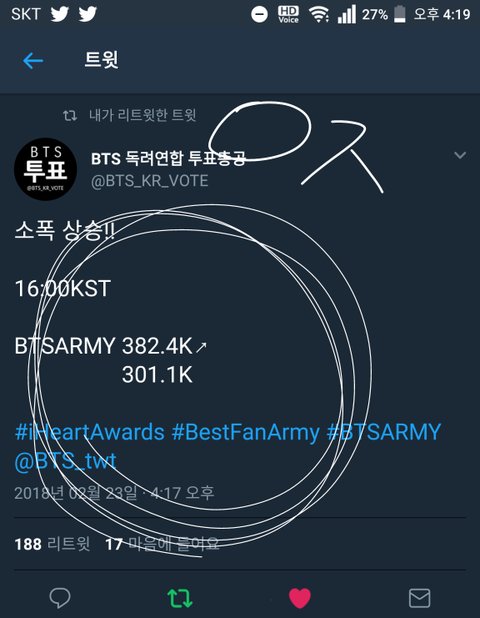Viewport: 480px width, 618px height.
Task: Tap the HD Voice status icon
Action: (288, 15)
